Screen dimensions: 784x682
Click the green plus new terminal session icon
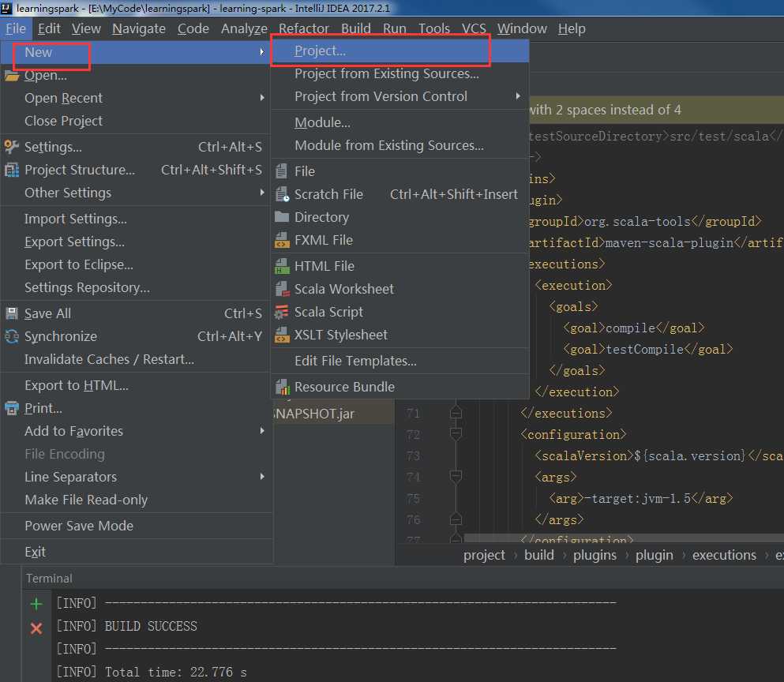pyautogui.click(x=36, y=605)
